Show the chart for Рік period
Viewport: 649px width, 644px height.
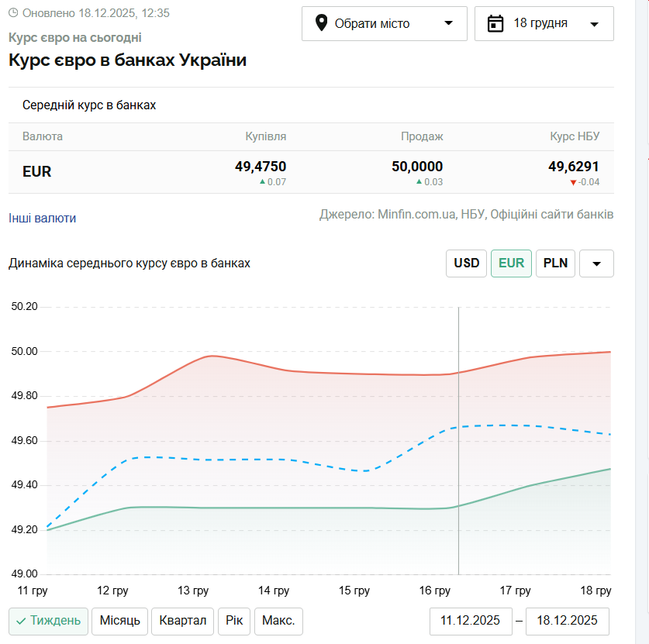pyautogui.click(x=233, y=621)
